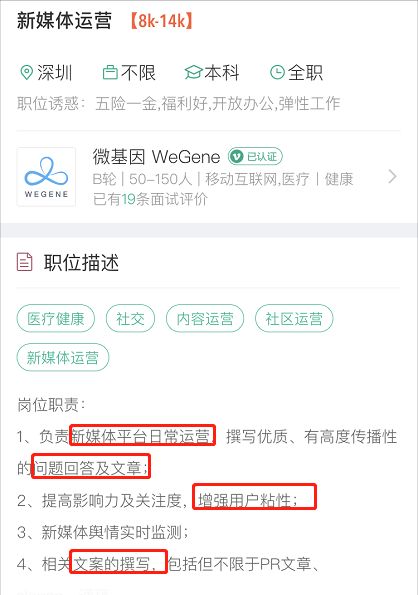Tap highlighted text 文案的撰写
The height and width of the screenshot is (595, 418).
[x=118, y=561]
